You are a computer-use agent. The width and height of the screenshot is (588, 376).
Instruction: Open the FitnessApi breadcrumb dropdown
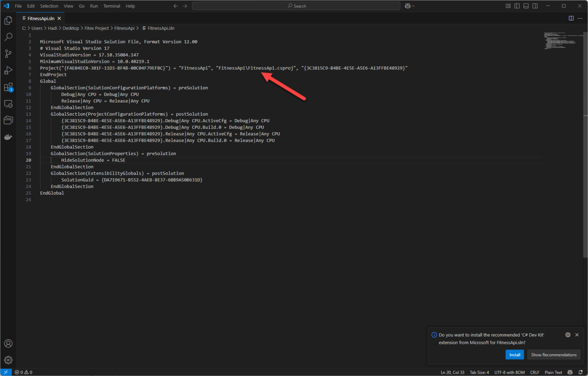(124, 28)
